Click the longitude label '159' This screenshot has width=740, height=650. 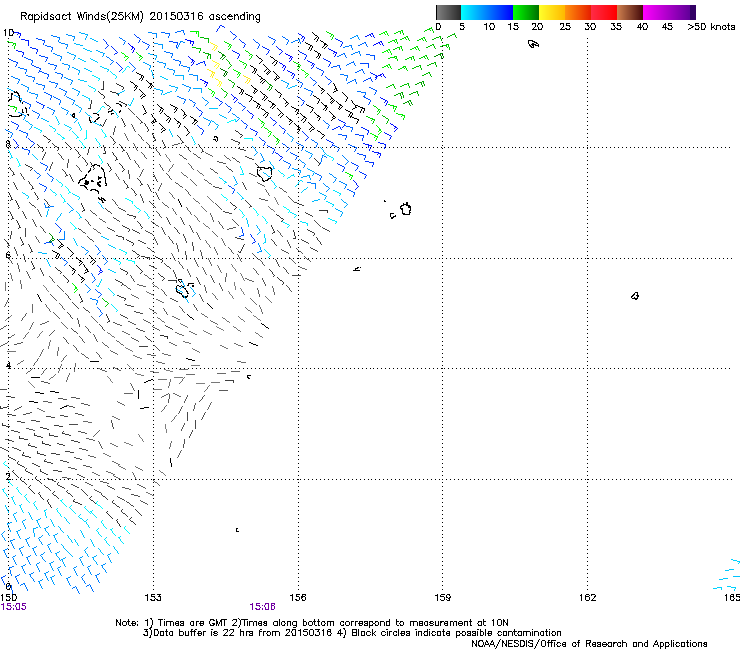click(443, 598)
